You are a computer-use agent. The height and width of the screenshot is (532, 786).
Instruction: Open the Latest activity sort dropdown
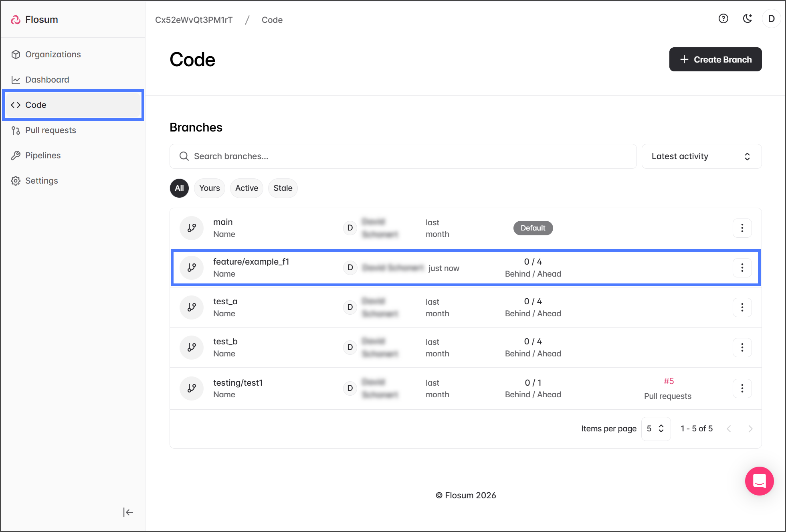tap(701, 156)
